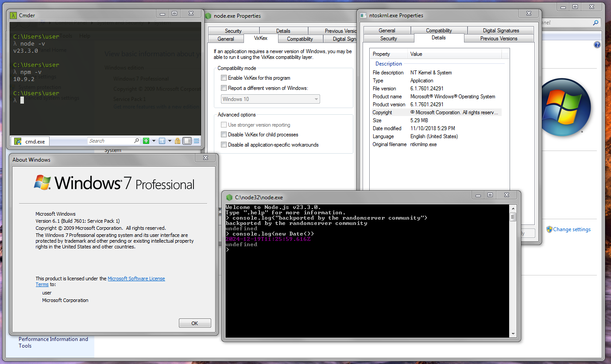Screen dimensions: 611x364
Task: Click scroll down arrow in node.exe console
Action: coord(513,334)
